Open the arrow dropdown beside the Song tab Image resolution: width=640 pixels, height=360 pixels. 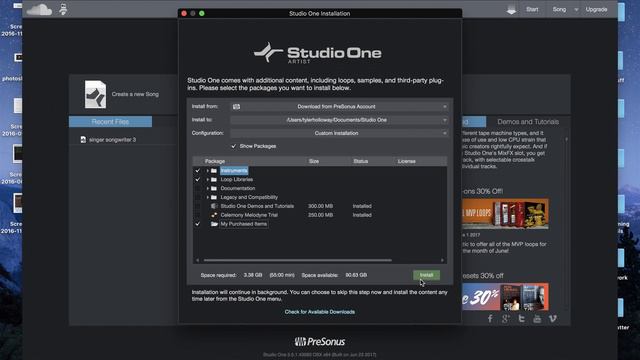coord(576,10)
